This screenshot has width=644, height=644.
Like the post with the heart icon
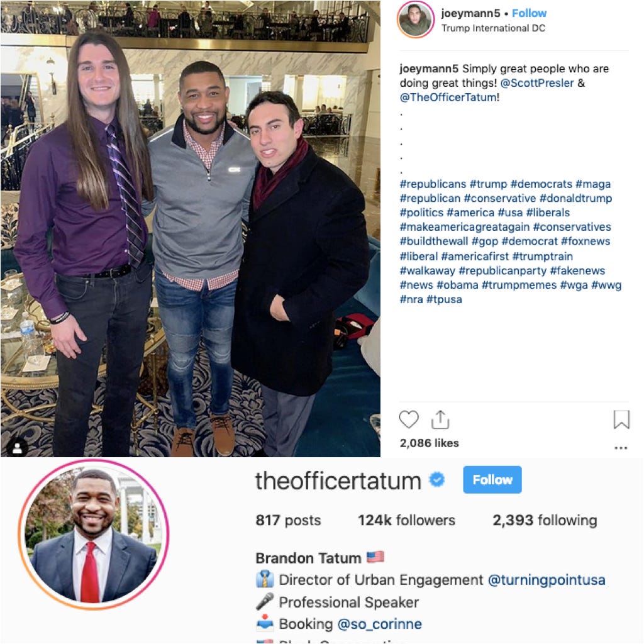point(409,419)
